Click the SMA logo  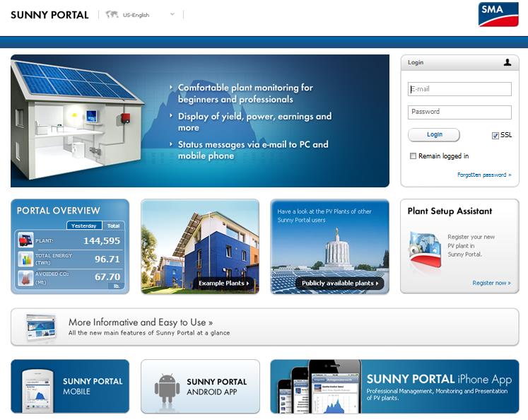(498, 14)
